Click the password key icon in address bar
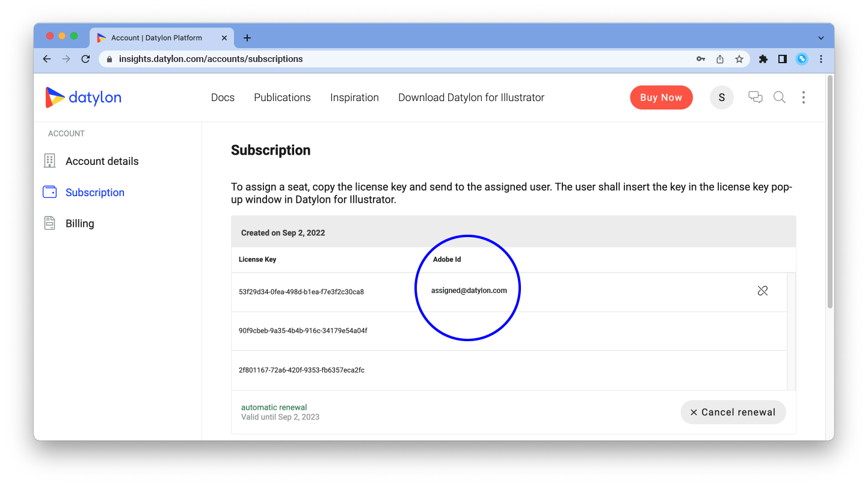Screen dimensions: 868x485 tap(701, 59)
